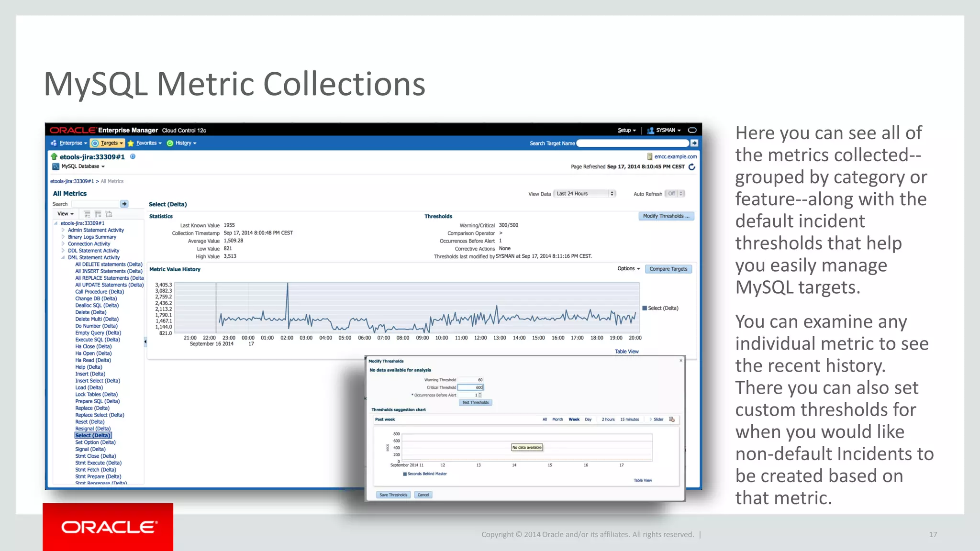Viewport: 980px width, 551px height.
Task: Select the Week range in suggestion chart
Action: (x=574, y=419)
